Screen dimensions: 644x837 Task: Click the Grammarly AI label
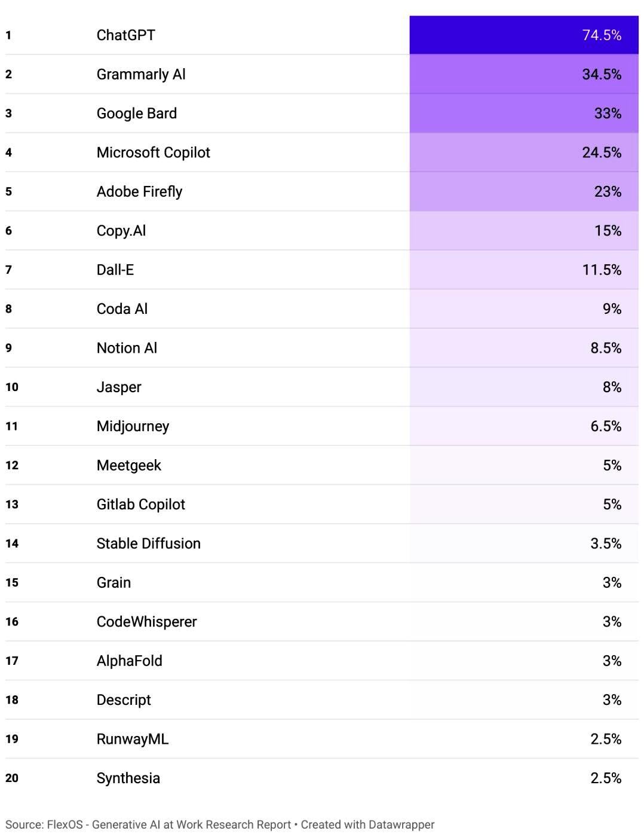click(141, 74)
